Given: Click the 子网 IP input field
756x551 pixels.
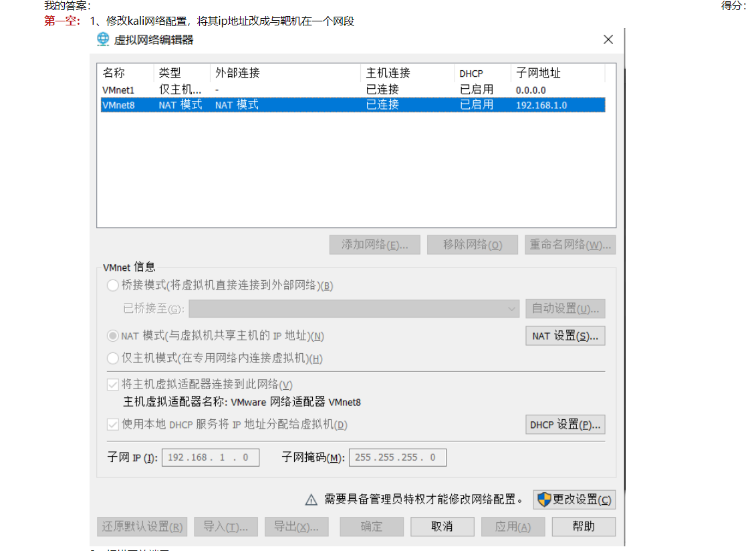Looking at the screenshot, I should pyautogui.click(x=211, y=457).
